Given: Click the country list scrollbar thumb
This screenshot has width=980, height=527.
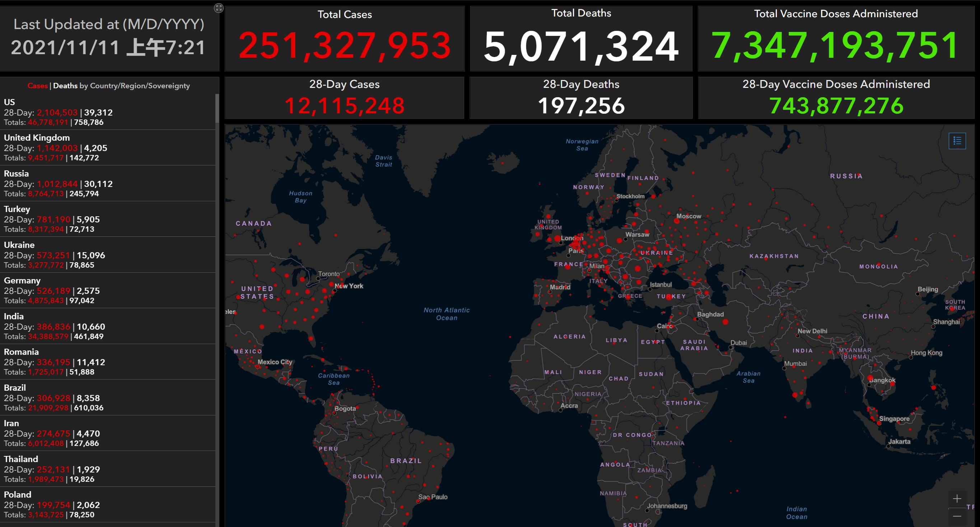Looking at the screenshot, I should coord(217,108).
